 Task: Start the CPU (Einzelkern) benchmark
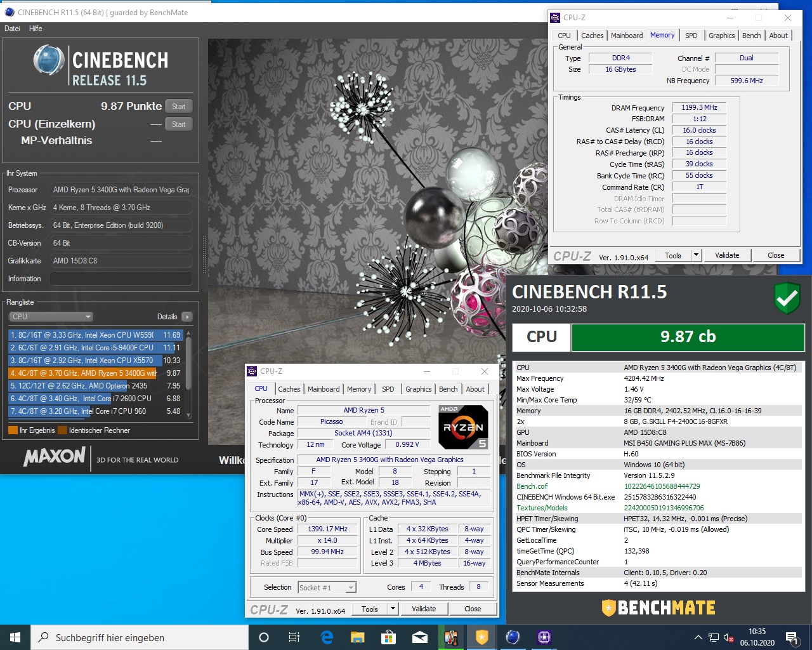(x=179, y=124)
